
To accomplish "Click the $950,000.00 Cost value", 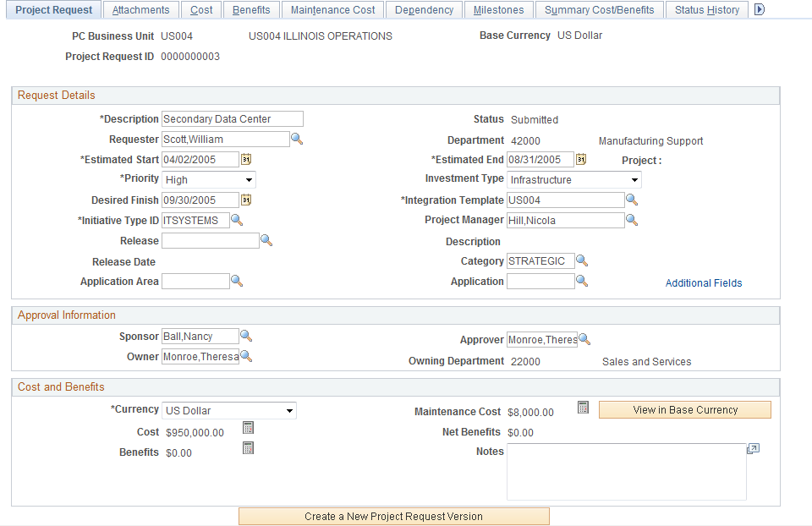I will pyautogui.click(x=195, y=432).
